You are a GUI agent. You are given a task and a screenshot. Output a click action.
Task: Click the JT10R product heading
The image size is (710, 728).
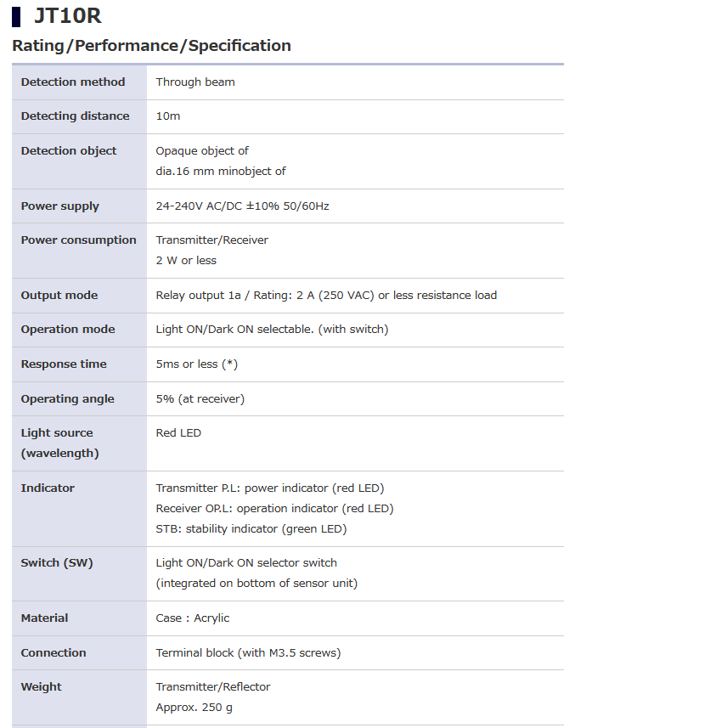click(x=67, y=16)
